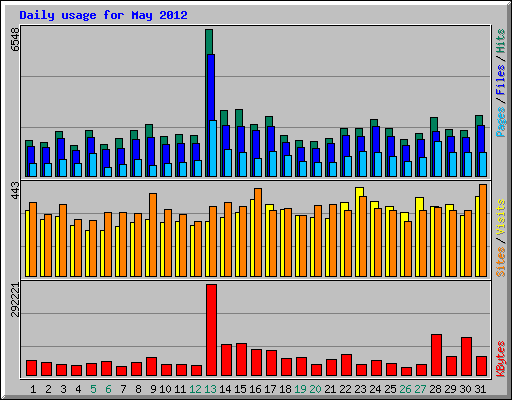Click the 443 maximum visits axis value
The width and height of the screenshot is (512, 400).
pos(15,190)
